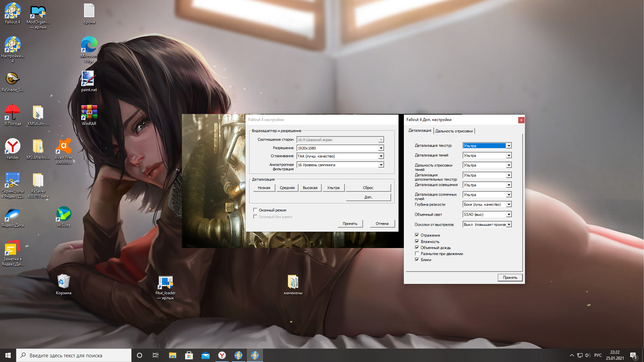Image resolution: width=644 pixels, height=362 pixels.
Task: Enable the Оконный режим checkbox
Action: pyautogui.click(x=255, y=210)
